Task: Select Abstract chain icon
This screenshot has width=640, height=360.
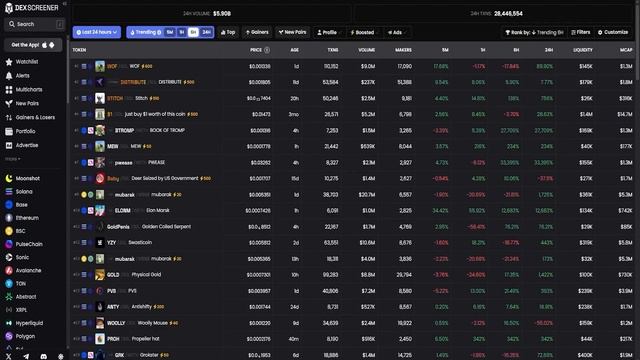Action: click(9, 297)
